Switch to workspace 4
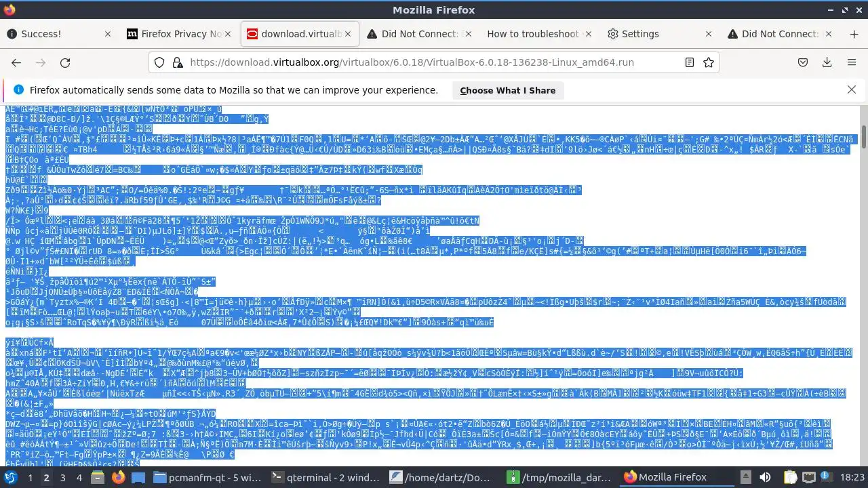Viewport: 868px width, 488px height. click(x=79, y=477)
